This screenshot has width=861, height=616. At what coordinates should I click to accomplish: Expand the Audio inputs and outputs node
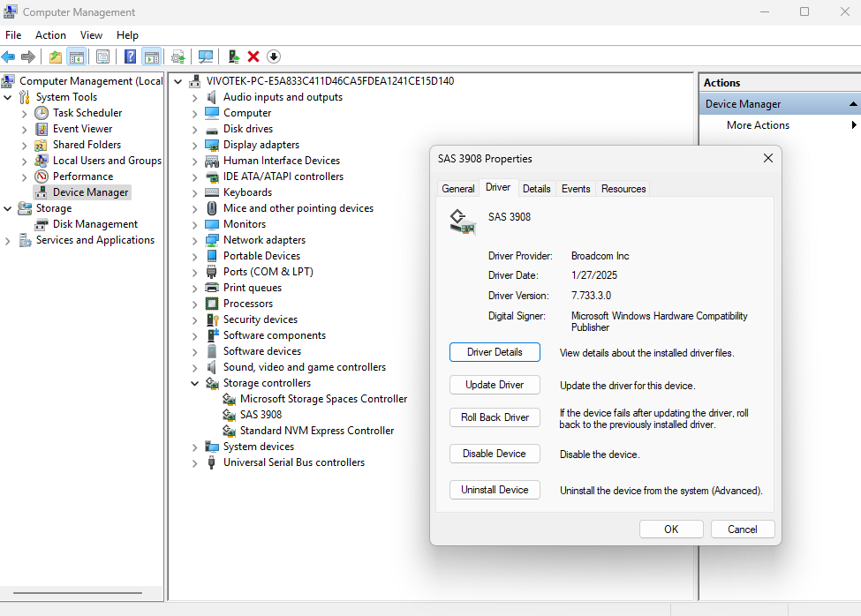pos(194,98)
